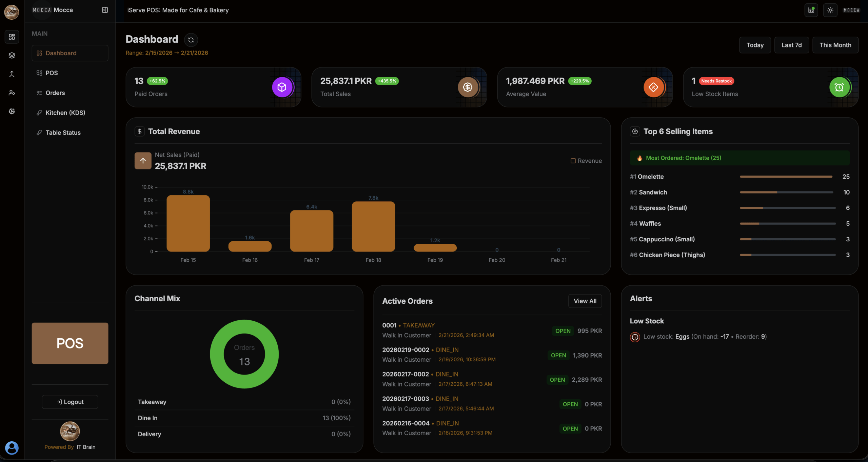Open Orders from sidebar menu
The height and width of the screenshot is (462, 868).
click(x=55, y=93)
